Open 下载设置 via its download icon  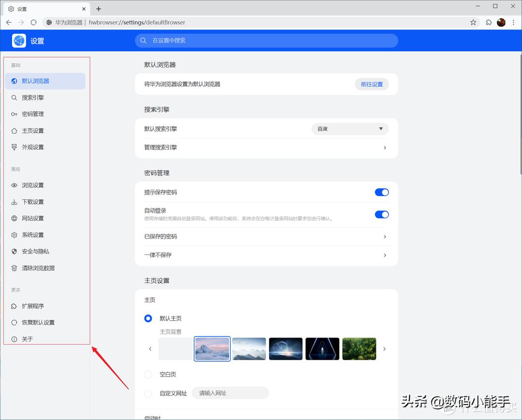click(14, 202)
